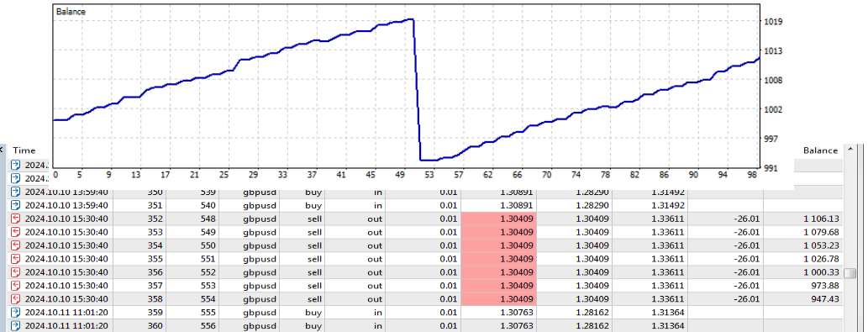
Task: Click the blue deal icon in deal 351 row
Action: point(15,206)
